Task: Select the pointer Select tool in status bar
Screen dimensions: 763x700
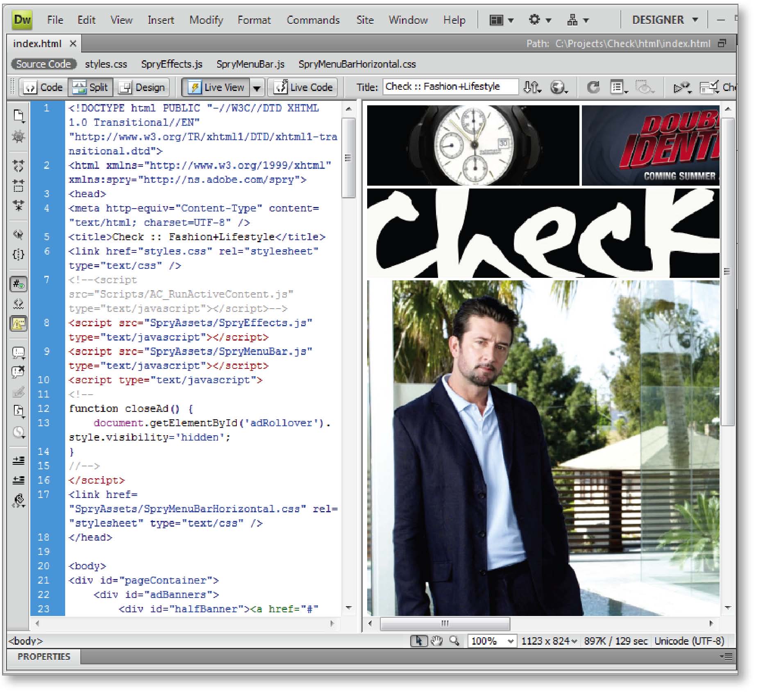Action: (x=419, y=641)
